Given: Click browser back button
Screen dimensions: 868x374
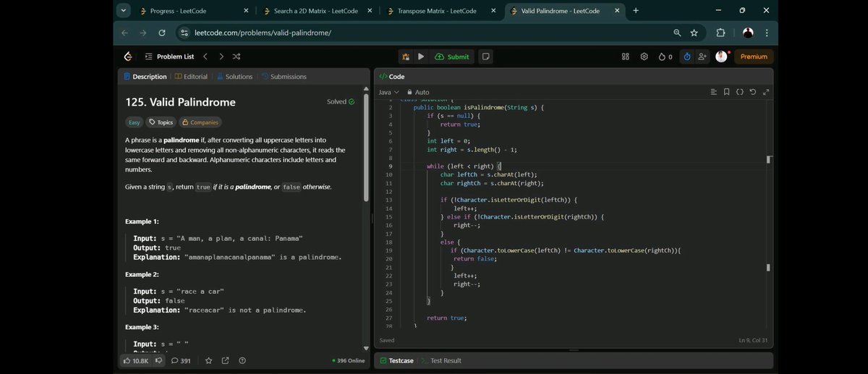Looking at the screenshot, I should (x=124, y=33).
